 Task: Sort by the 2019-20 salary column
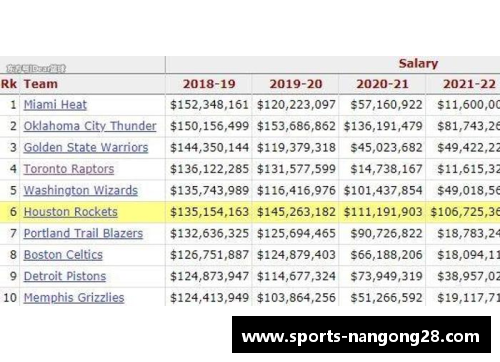click(296, 84)
